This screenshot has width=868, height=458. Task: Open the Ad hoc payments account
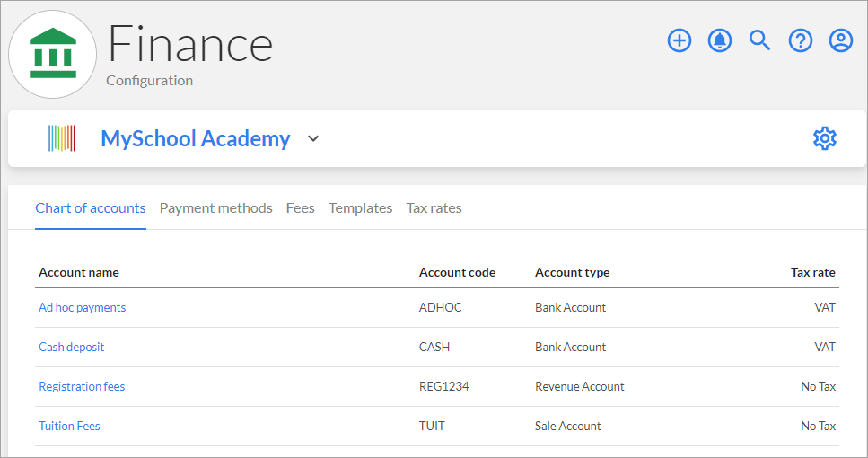(x=82, y=307)
